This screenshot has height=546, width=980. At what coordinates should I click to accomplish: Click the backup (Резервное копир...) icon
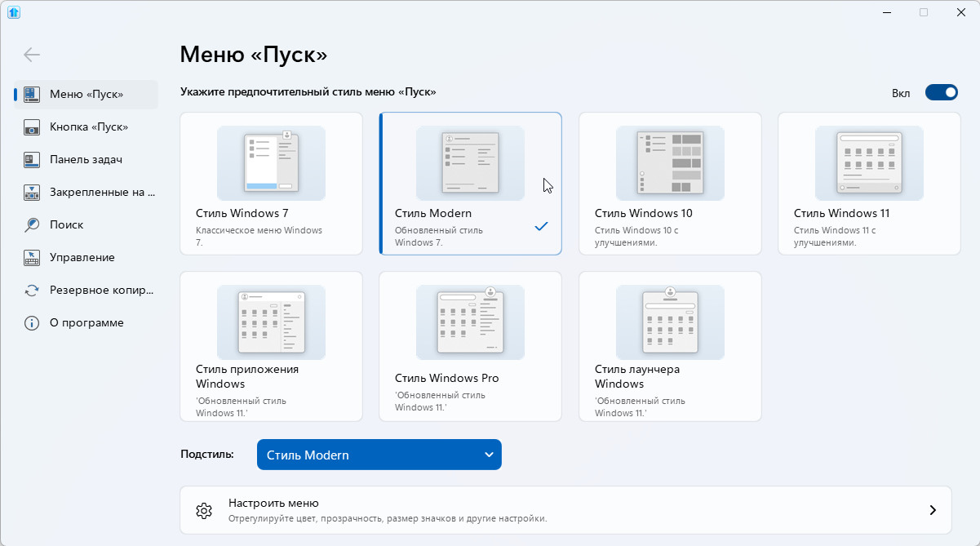pyautogui.click(x=32, y=290)
